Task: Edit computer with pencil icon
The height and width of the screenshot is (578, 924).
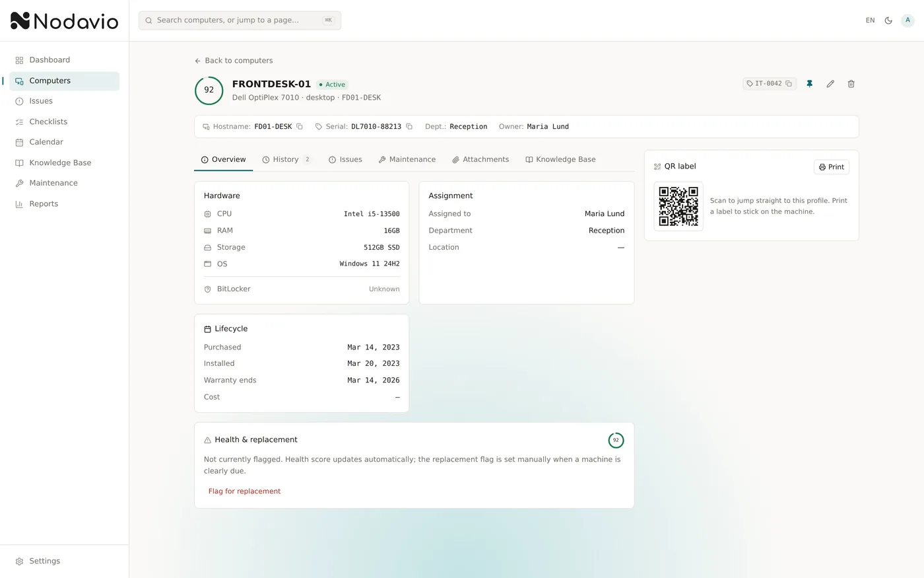Action: point(830,84)
